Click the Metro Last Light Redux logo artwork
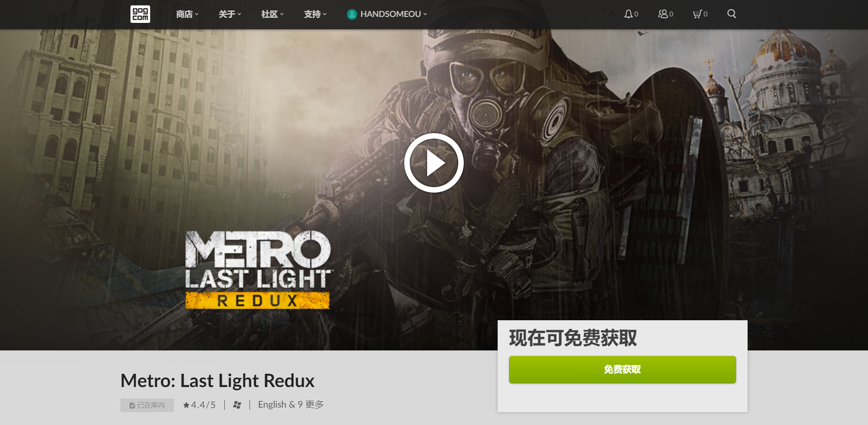Screen dimensions: 868x425 click(x=258, y=270)
